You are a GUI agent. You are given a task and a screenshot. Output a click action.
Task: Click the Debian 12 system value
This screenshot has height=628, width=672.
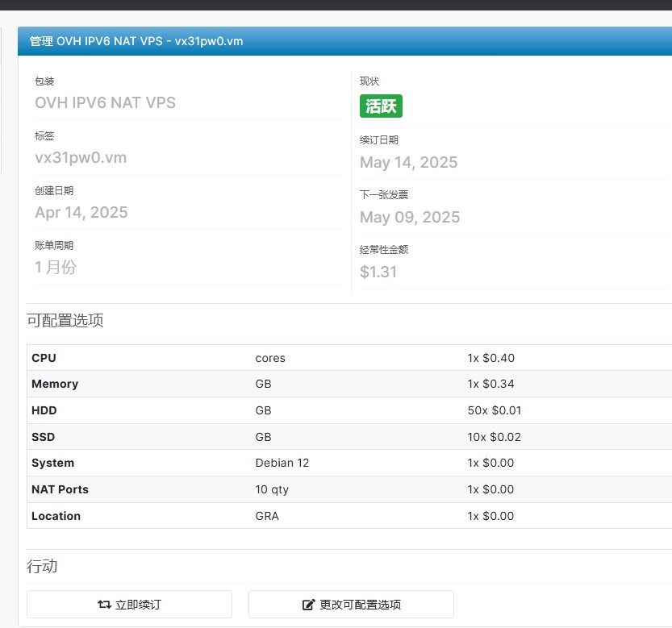click(x=282, y=463)
